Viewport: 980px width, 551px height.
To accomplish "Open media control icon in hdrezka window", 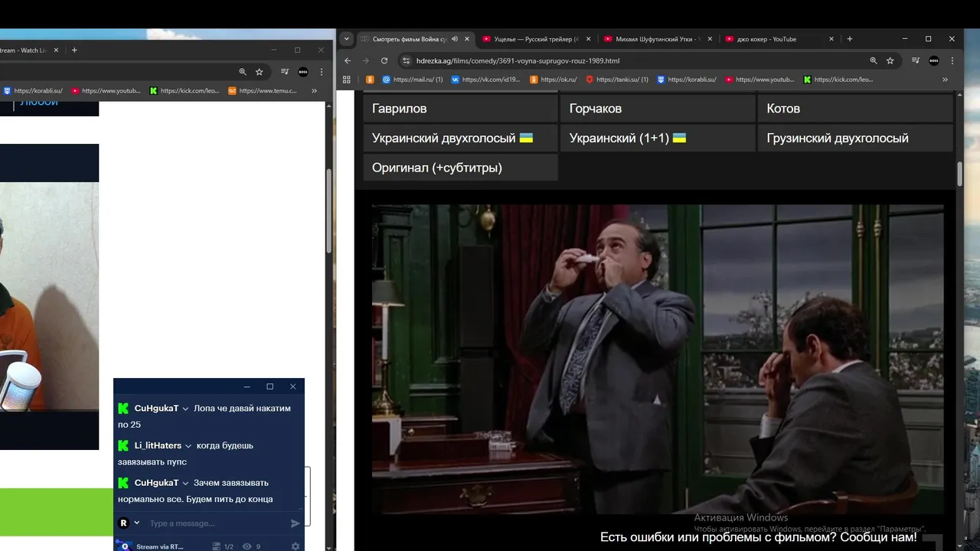I will click(916, 60).
